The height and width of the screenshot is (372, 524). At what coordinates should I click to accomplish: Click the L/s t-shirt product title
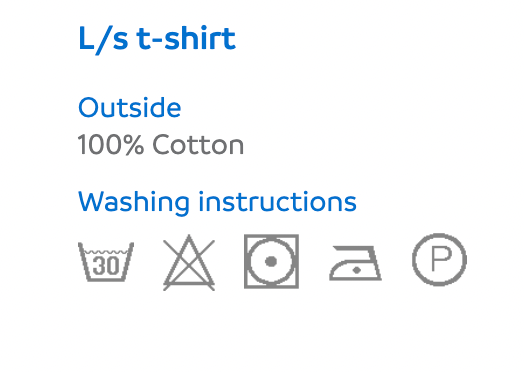[x=157, y=39]
